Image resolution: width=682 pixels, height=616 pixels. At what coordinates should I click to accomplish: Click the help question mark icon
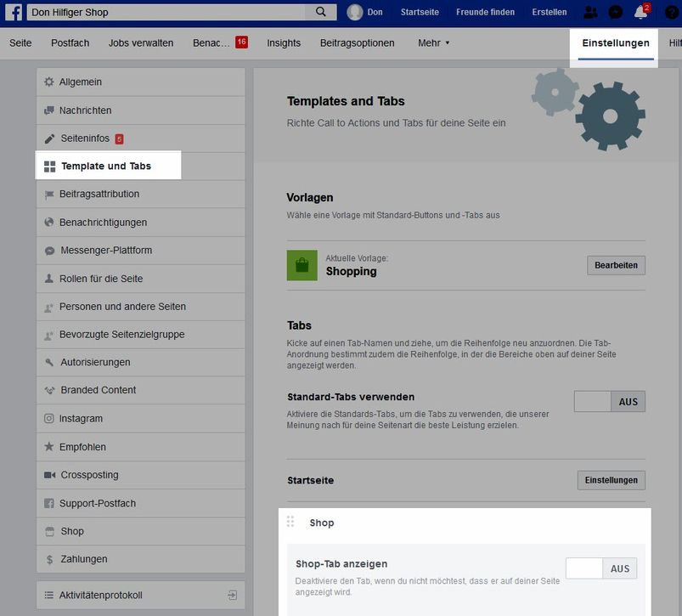click(671, 13)
